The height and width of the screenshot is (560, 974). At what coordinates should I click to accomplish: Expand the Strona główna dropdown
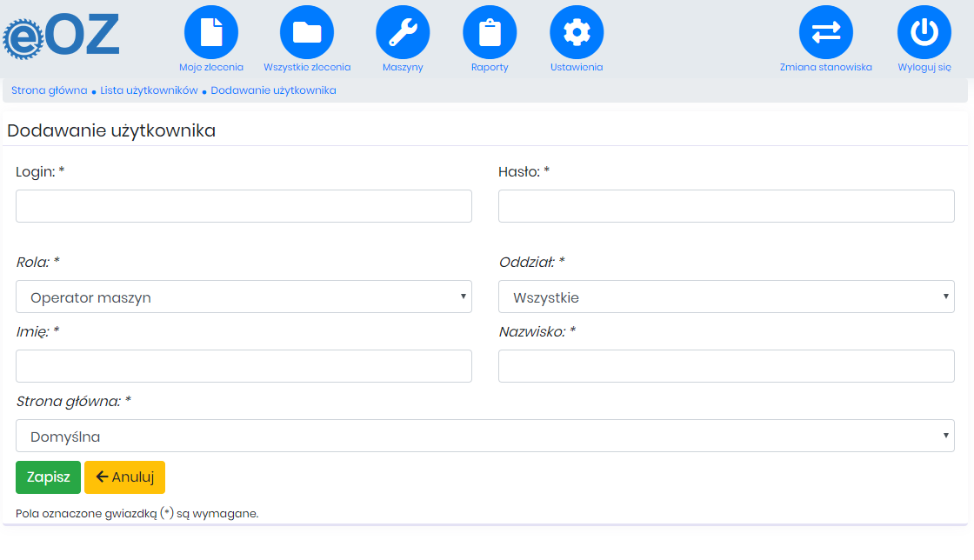pyautogui.click(x=485, y=436)
